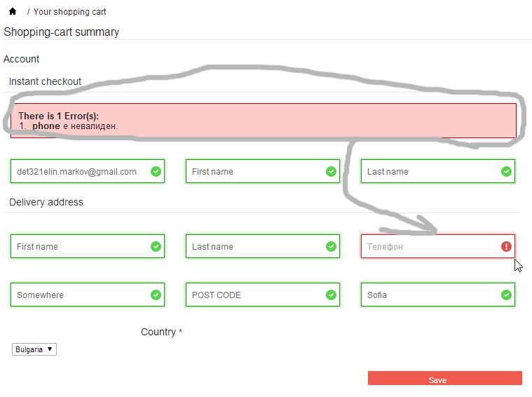Focus the Sofia city input field
Screen dimensions: 532x397
437,295
